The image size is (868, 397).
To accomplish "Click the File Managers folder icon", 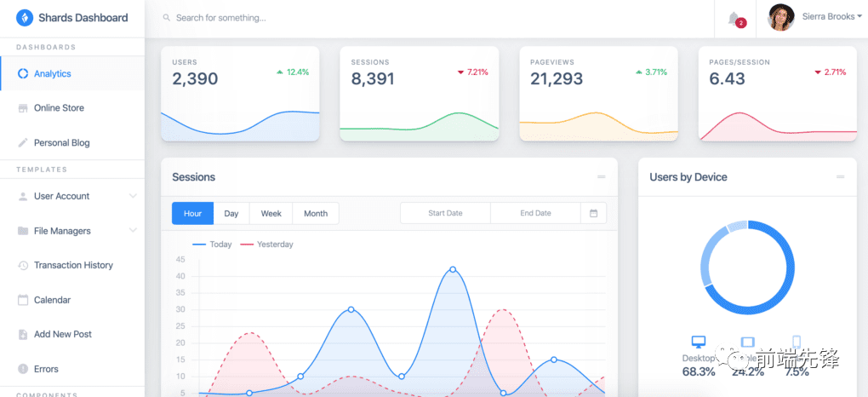I will coord(23,231).
